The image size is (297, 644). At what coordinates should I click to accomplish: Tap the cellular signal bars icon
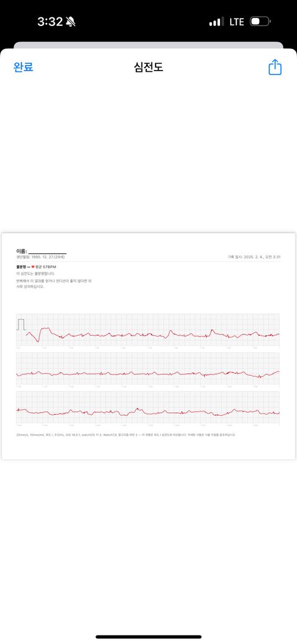click(216, 22)
